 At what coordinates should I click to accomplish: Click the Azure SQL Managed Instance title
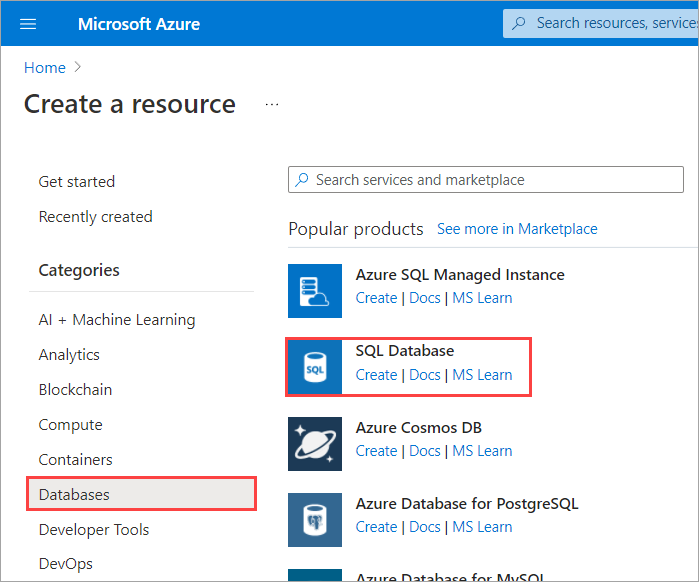pos(460,275)
